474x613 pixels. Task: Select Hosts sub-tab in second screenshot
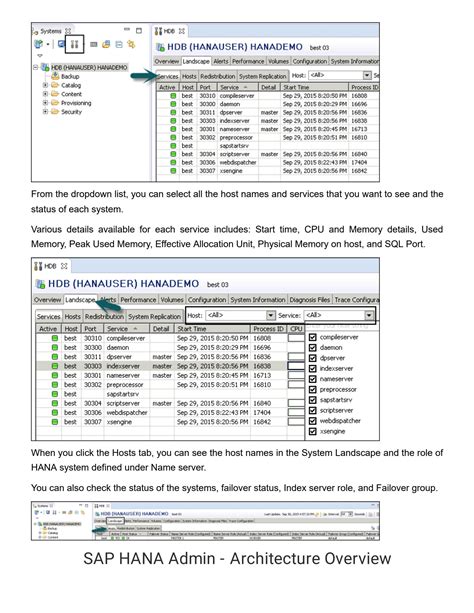72,316
